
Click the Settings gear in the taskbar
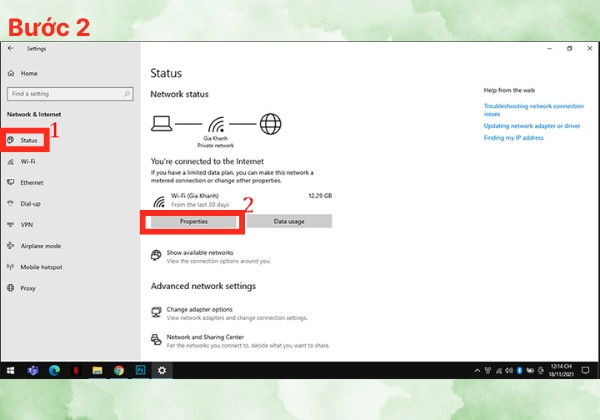point(162,370)
